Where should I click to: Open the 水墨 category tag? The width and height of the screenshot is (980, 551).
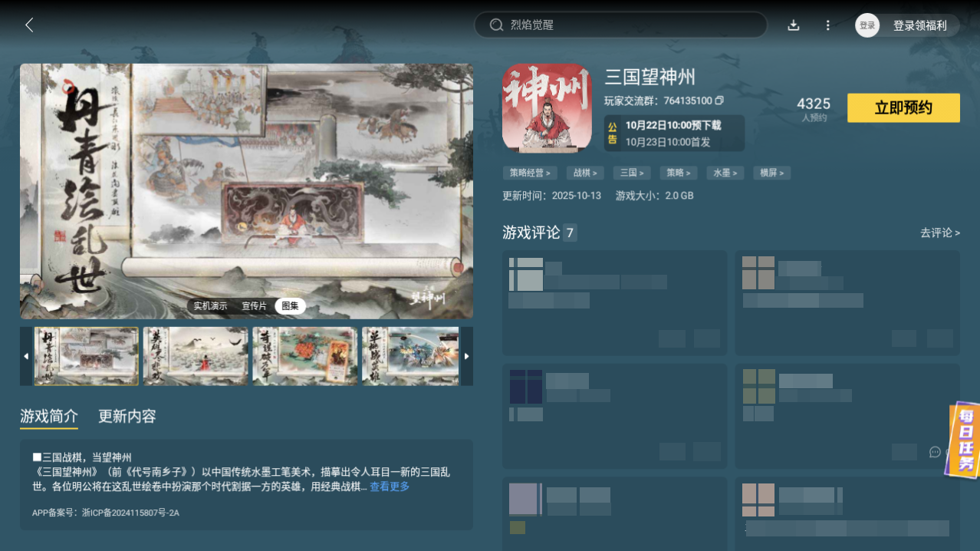pos(724,173)
